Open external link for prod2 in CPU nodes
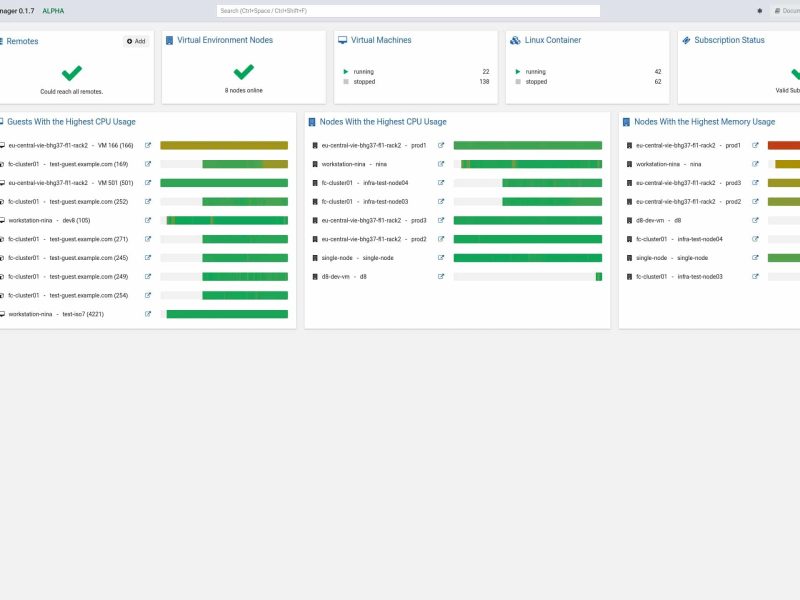Image resolution: width=800 pixels, height=600 pixels. [441, 239]
